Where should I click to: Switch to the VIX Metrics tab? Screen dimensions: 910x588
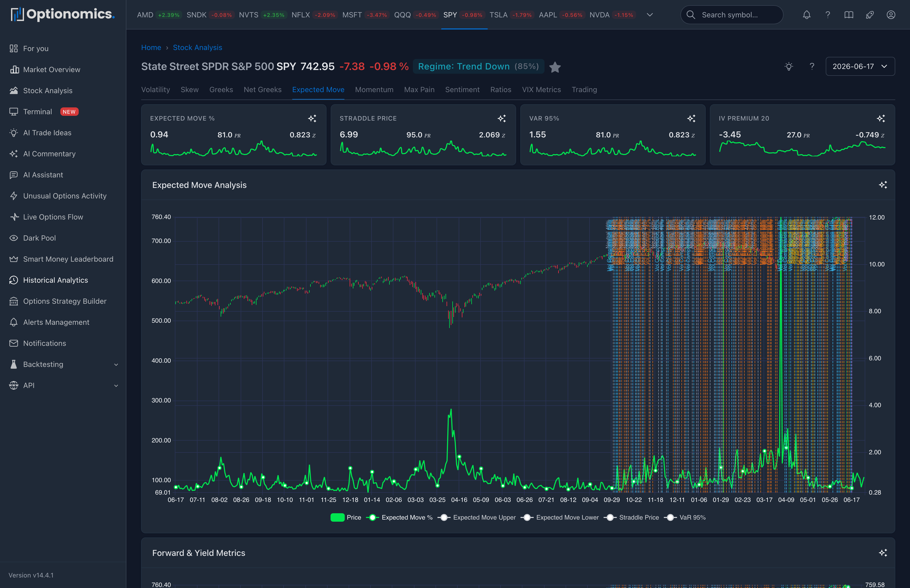[x=541, y=89]
